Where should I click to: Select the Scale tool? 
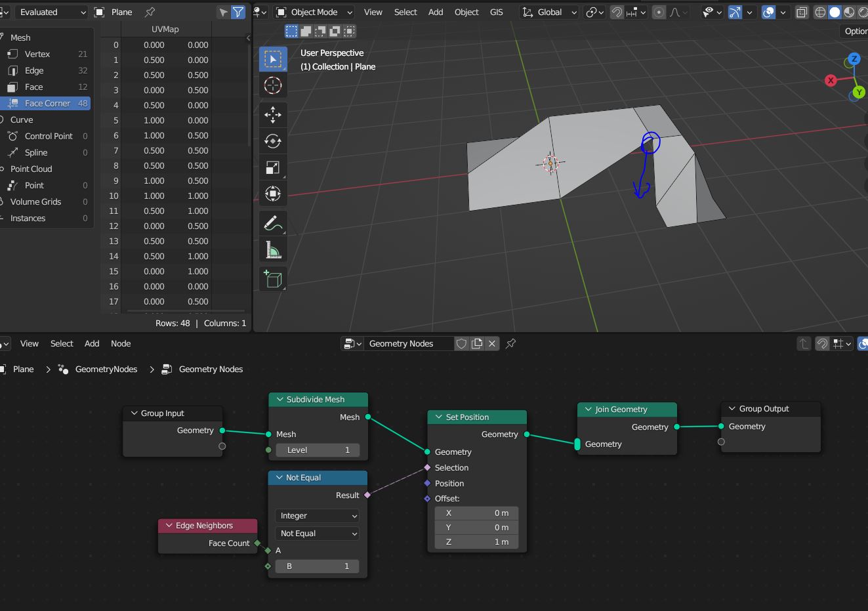click(273, 167)
